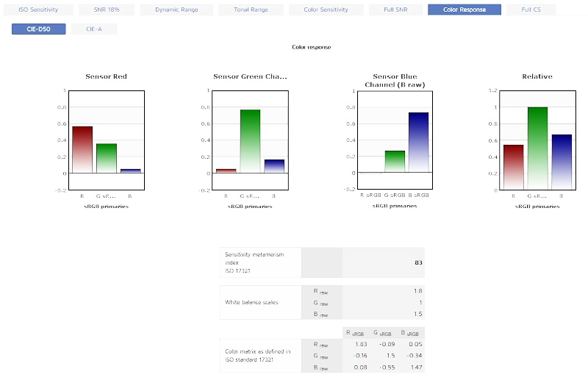Click the color matrix value 1.83
588x380 pixels.
point(361,345)
